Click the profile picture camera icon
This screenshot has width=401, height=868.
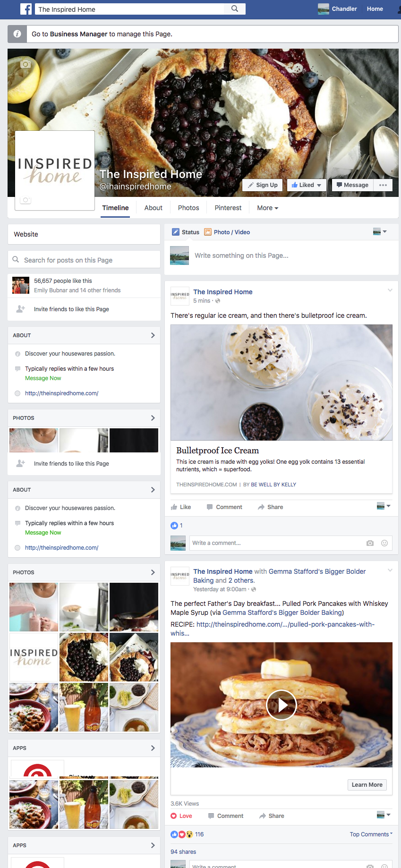point(26,200)
